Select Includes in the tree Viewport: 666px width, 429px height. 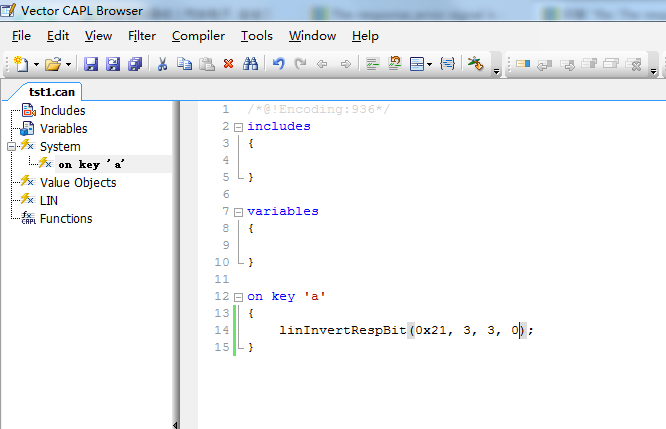[62, 110]
